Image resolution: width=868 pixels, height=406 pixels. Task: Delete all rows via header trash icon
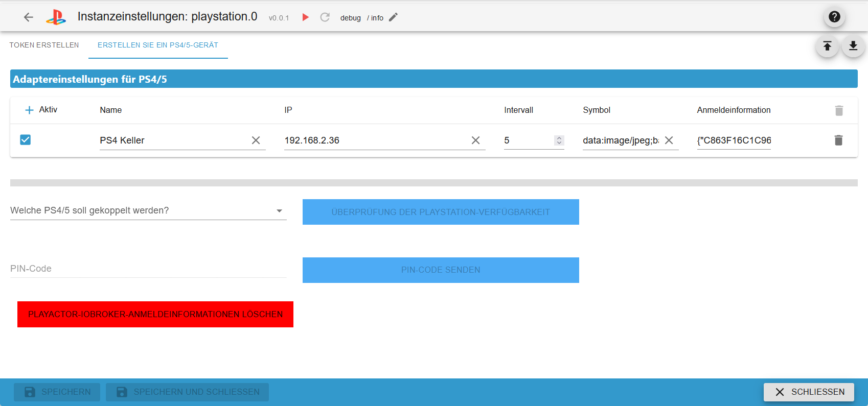(839, 110)
